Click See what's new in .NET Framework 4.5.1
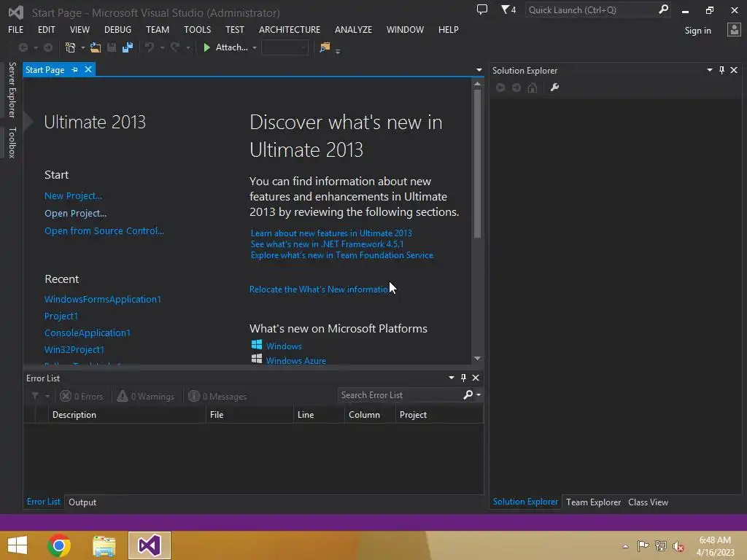 pos(327,244)
